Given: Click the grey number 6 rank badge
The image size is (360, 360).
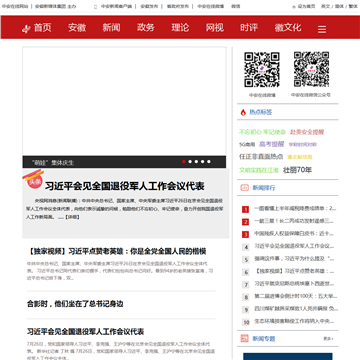Looking at the screenshot, I should pyautogui.click(x=246, y=272).
